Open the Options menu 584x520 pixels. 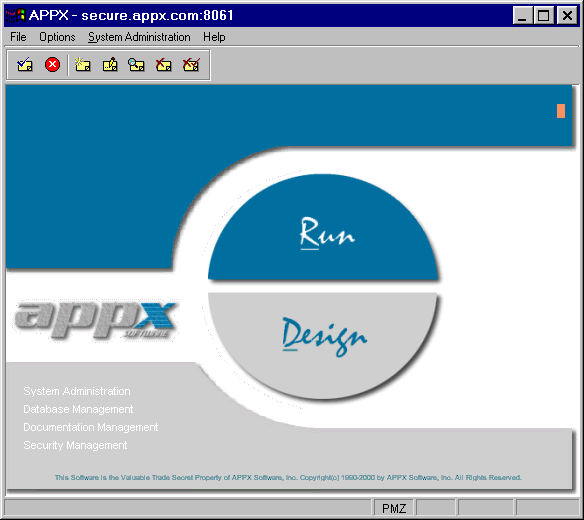57,37
